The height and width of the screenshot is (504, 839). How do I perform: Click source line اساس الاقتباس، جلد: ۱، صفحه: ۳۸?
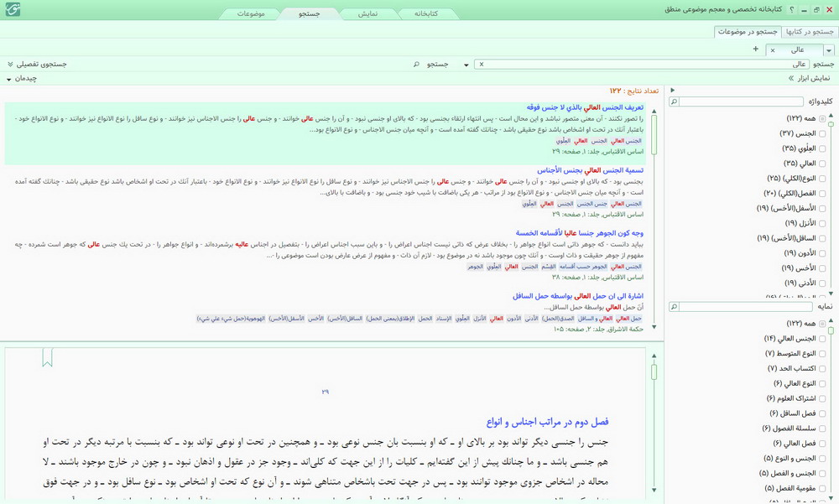598,278
